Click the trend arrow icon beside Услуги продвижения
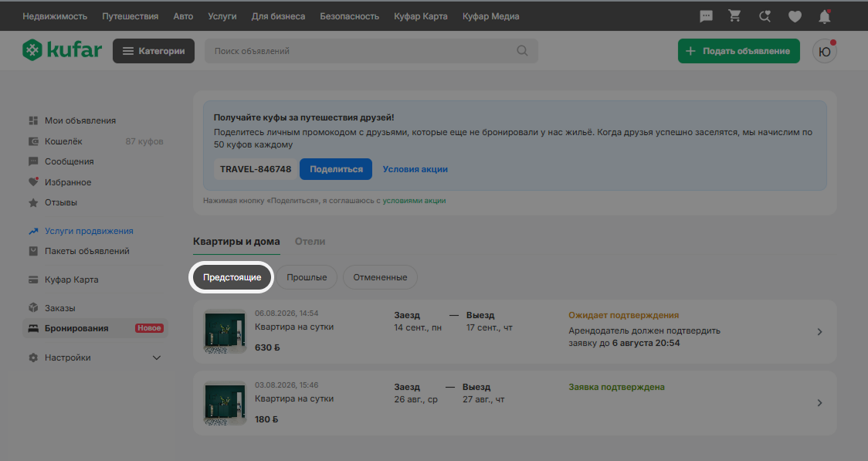This screenshot has width=868, height=461. pyautogui.click(x=33, y=232)
